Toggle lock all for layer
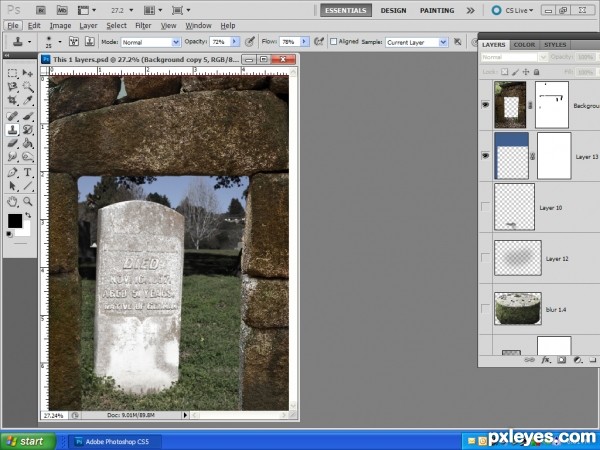Viewport: 600px width, 450px height. point(536,72)
